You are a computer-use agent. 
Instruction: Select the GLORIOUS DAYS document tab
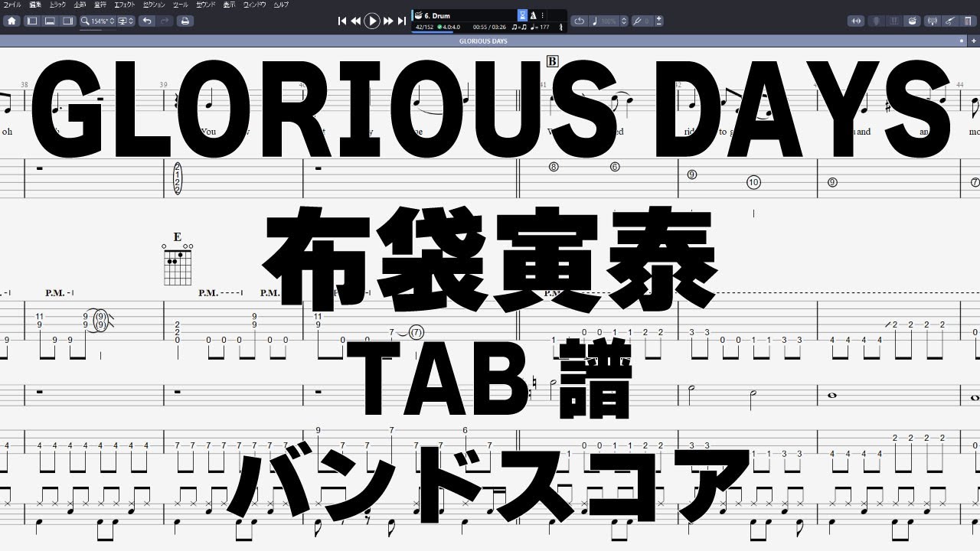tap(483, 41)
